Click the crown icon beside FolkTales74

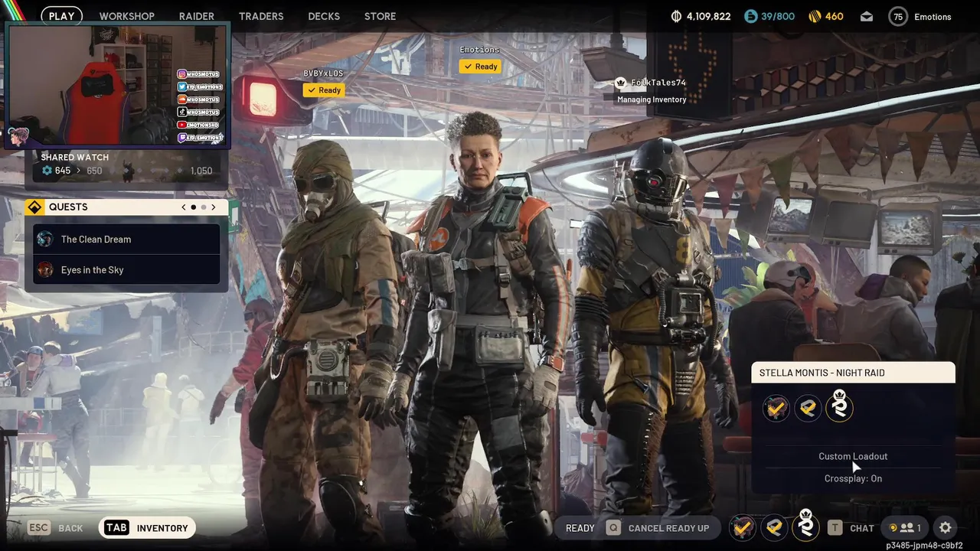620,82
